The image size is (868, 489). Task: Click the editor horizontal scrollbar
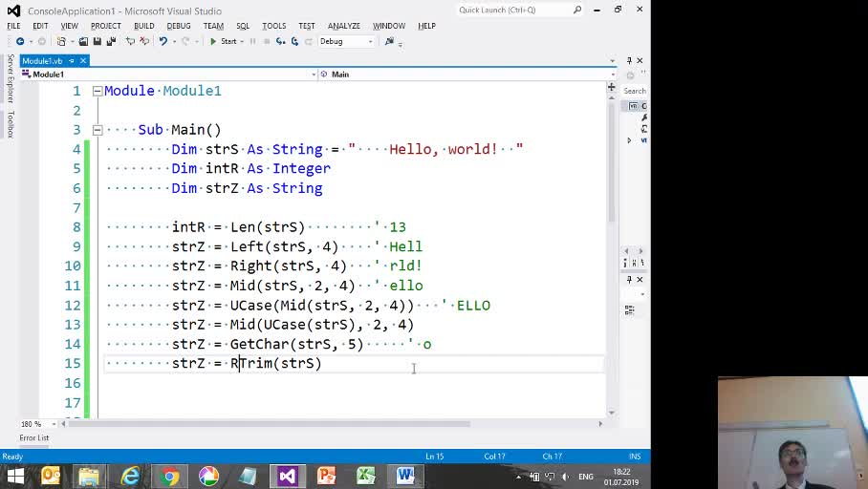269,424
